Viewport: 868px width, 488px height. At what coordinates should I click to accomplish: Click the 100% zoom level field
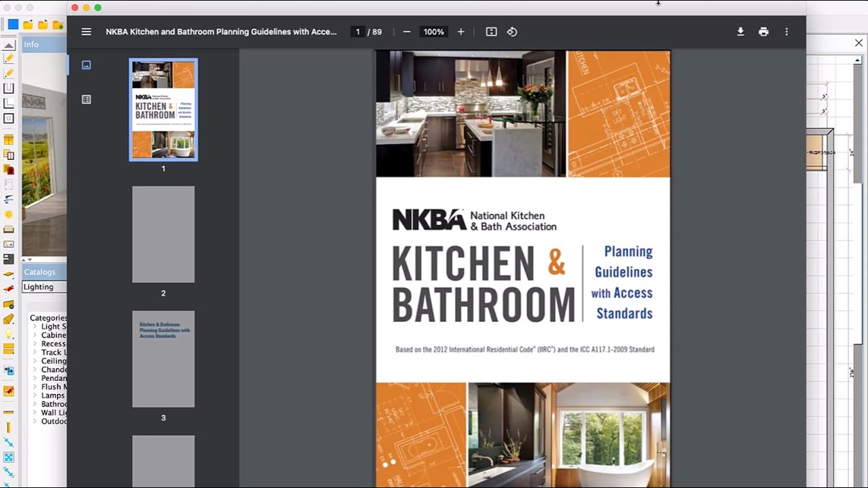point(434,32)
